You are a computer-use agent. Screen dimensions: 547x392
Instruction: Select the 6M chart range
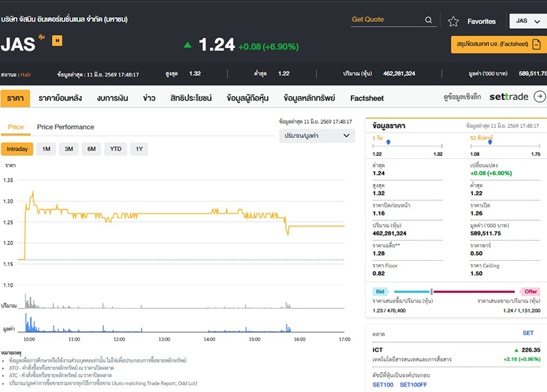[92, 149]
